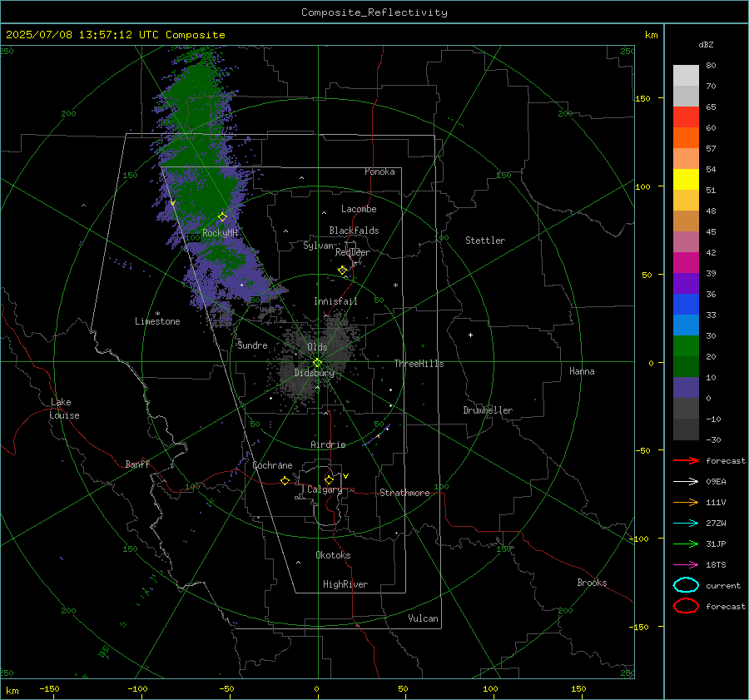Select the yellow diamond marker below RedDeer
Screen dimensions: 749x700
pos(343,270)
